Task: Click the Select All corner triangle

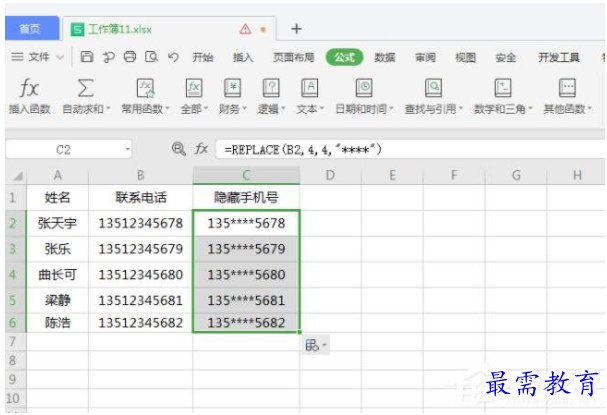Action: [18, 176]
